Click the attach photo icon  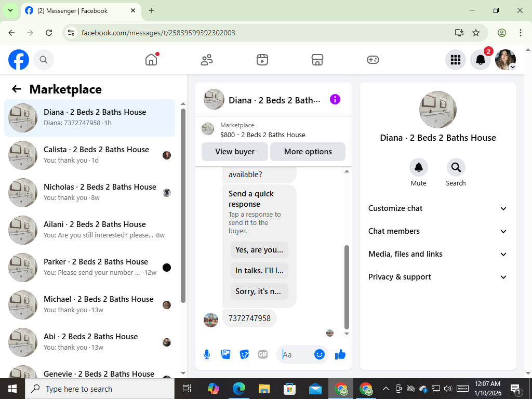pyautogui.click(x=225, y=354)
